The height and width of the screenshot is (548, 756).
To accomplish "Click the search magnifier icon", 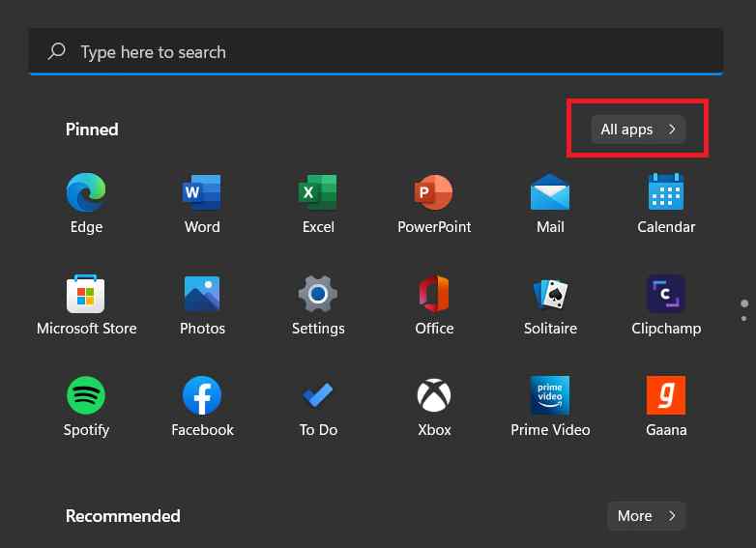I will [x=56, y=51].
